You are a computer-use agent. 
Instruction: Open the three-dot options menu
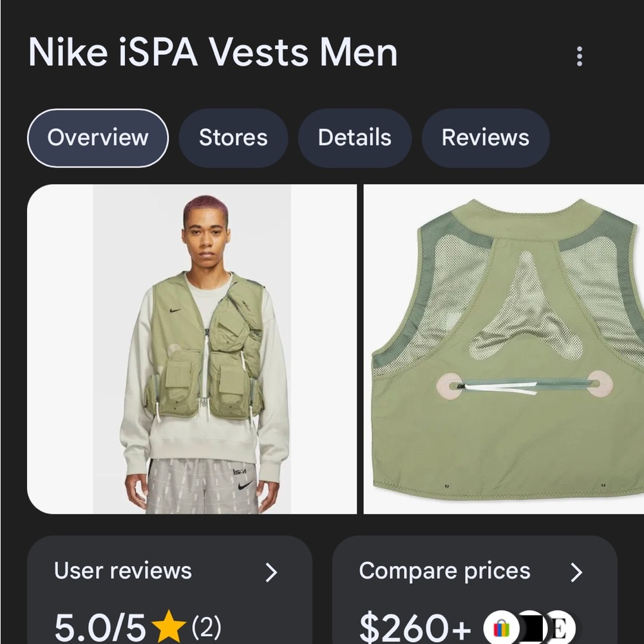(580, 57)
